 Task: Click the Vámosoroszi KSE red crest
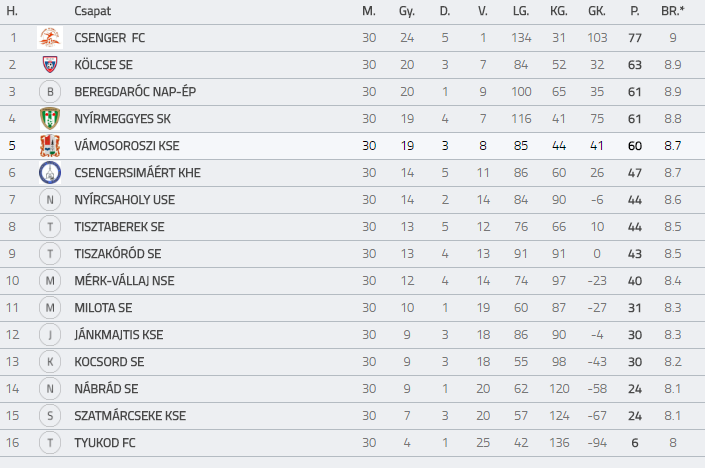(50, 146)
